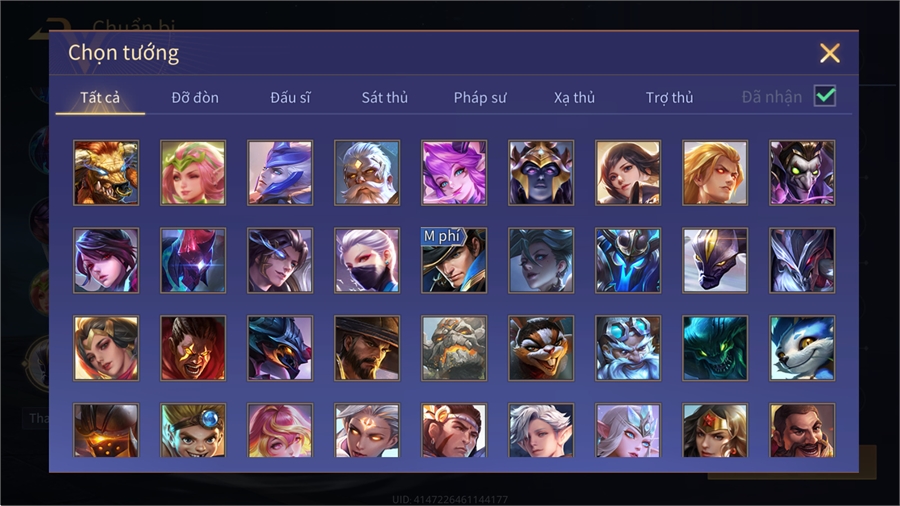Select the golden lion beast hero portrait

106,173
